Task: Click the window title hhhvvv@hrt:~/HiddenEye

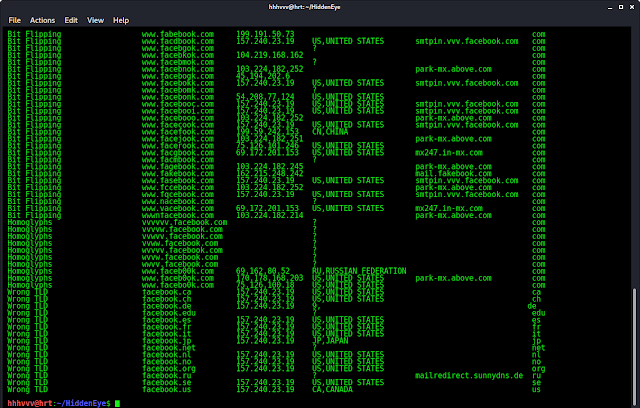Action: (x=304, y=7)
